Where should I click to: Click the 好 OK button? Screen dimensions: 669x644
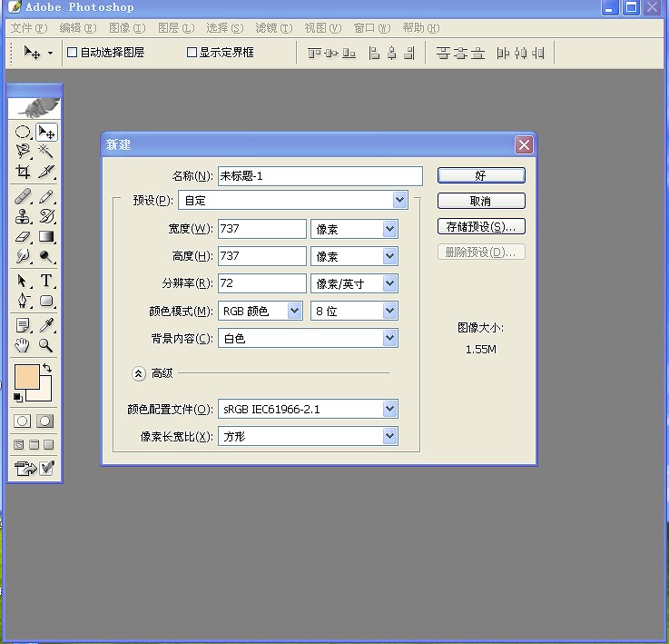pos(481,175)
